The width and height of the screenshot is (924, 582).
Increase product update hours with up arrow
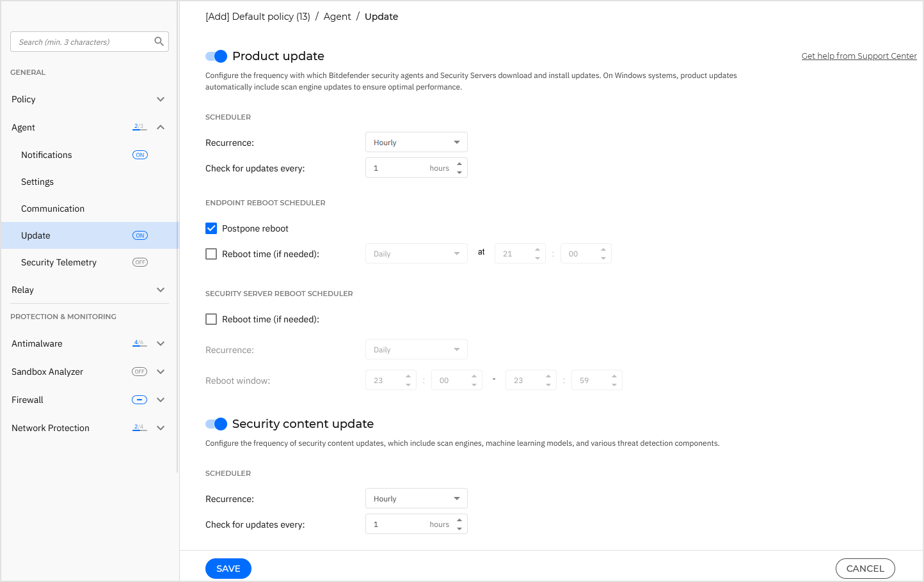460,163
